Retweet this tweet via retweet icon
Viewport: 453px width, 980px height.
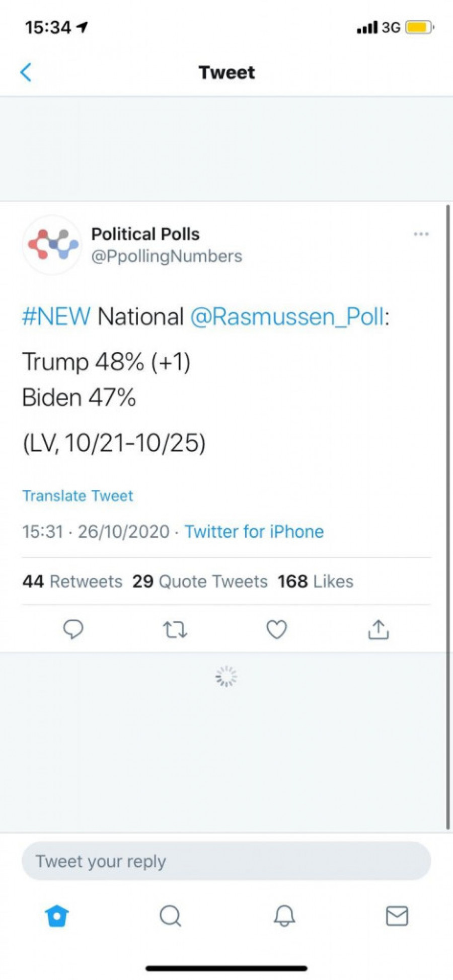pyautogui.click(x=175, y=629)
